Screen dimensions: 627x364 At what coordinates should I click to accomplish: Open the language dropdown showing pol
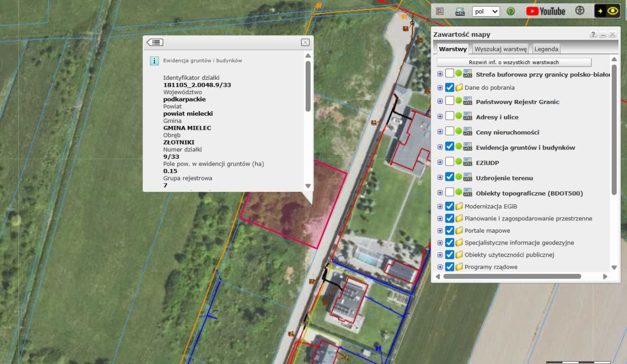click(485, 11)
